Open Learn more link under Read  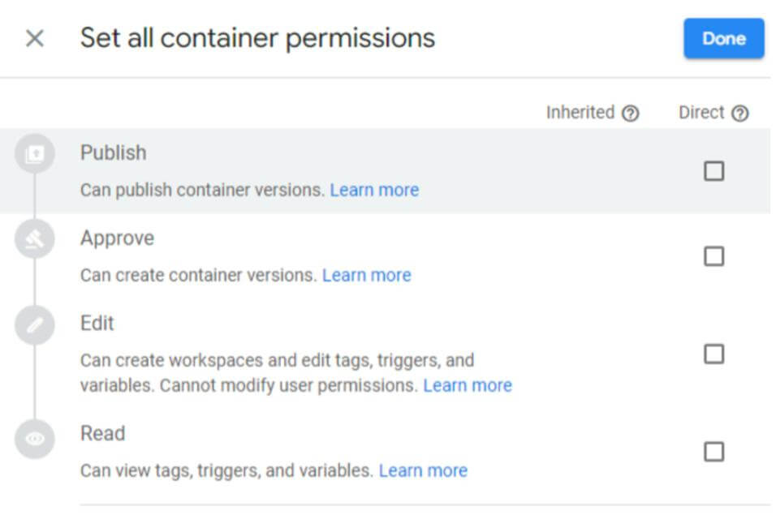423,470
